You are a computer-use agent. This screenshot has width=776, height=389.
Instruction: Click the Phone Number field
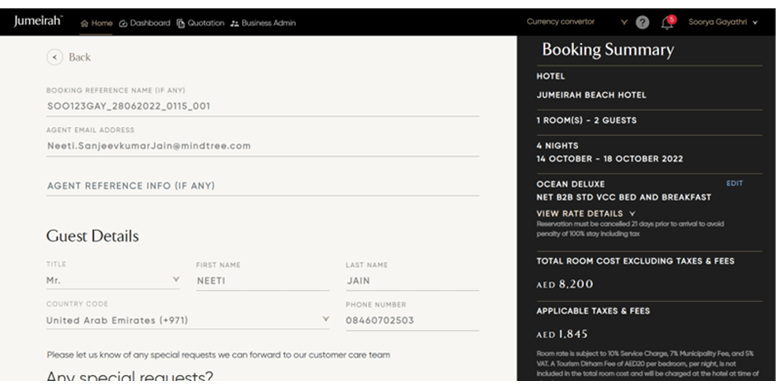pyautogui.click(x=412, y=320)
